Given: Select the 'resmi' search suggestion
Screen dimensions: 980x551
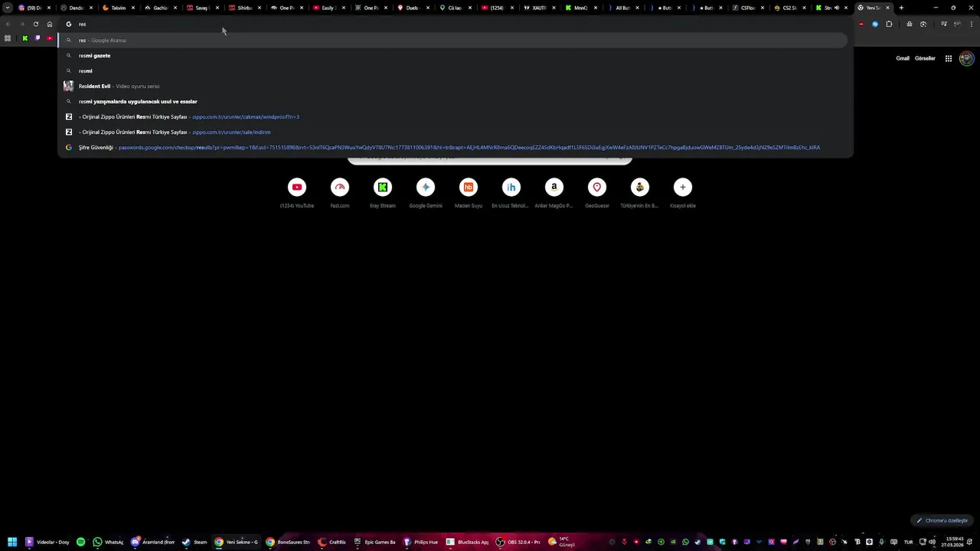Looking at the screenshot, I should (x=453, y=70).
